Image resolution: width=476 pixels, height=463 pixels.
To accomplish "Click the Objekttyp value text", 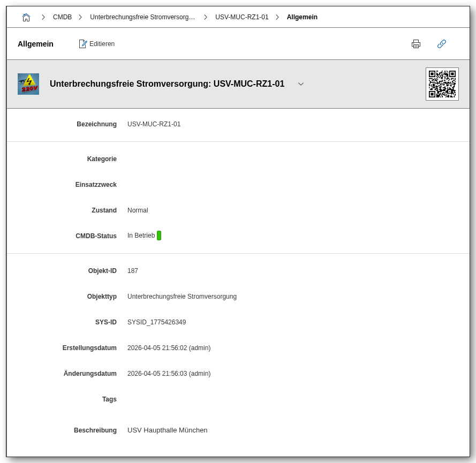I will (182, 297).
